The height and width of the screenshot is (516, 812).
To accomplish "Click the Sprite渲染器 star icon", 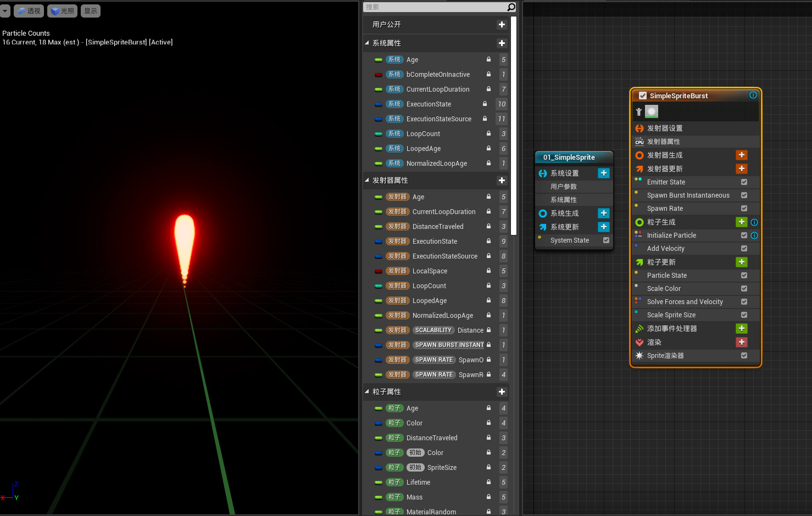I will (x=639, y=356).
